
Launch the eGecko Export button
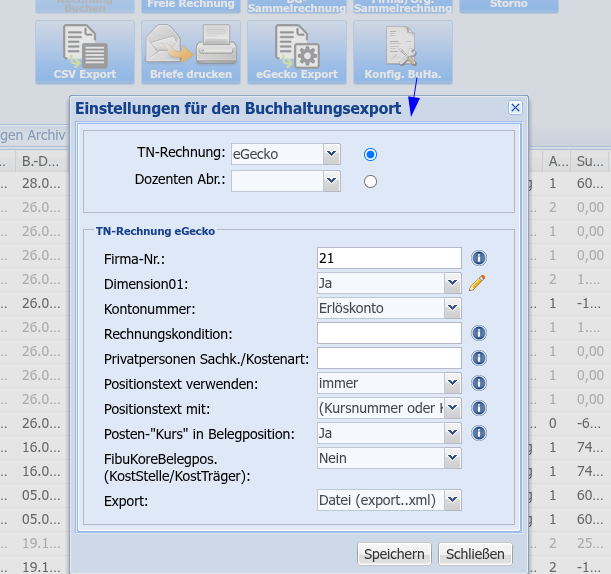click(x=297, y=52)
